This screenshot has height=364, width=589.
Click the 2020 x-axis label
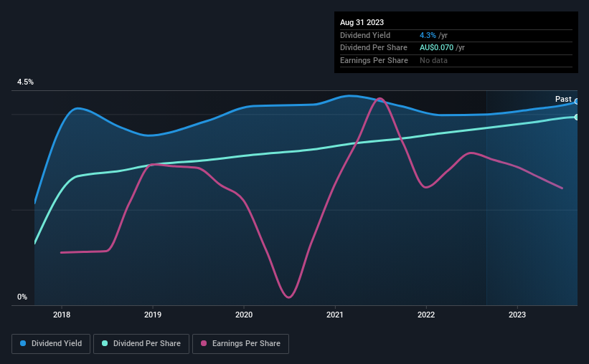(x=244, y=315)
